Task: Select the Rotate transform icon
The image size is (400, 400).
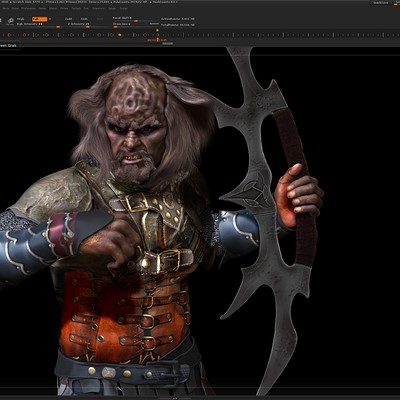Action: [x=11, y=21]
